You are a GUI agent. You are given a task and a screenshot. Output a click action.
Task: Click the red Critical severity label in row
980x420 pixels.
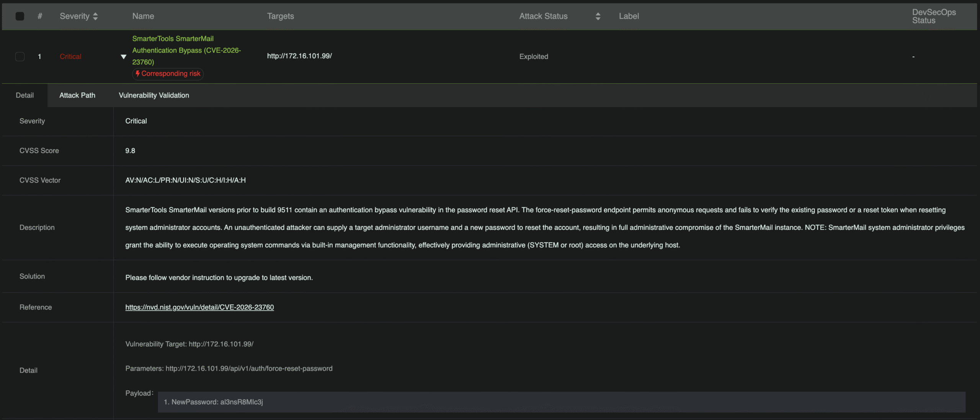pos(70,57)
